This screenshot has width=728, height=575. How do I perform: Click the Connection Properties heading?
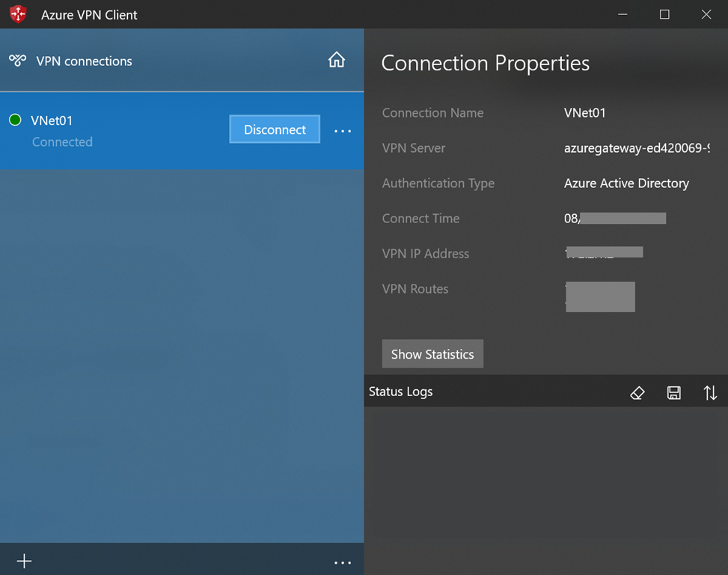[x=485, y=63]
